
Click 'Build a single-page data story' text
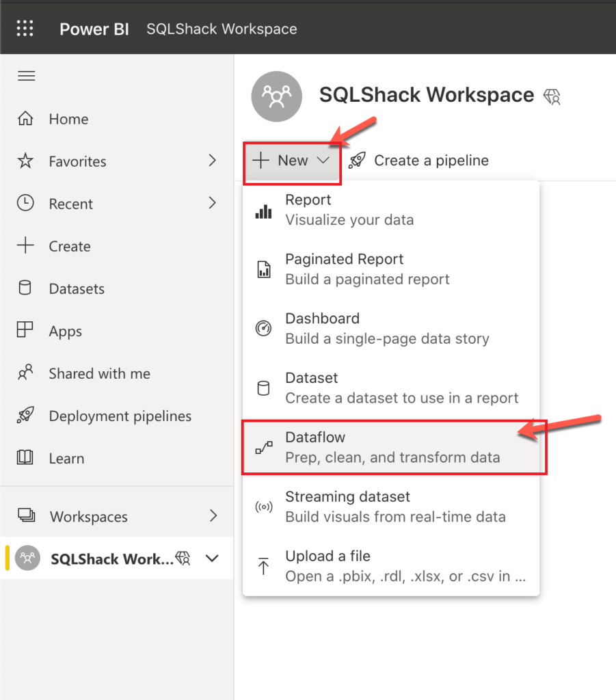click(388, 339)
